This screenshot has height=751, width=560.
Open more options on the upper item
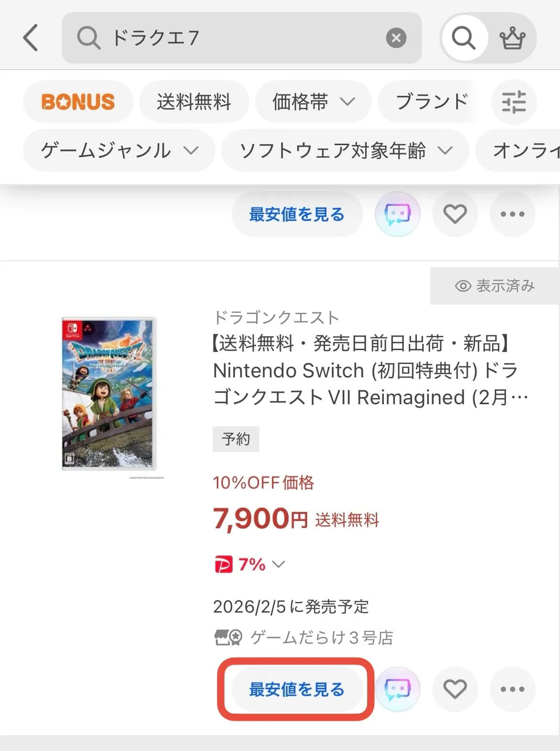(512, 214)
